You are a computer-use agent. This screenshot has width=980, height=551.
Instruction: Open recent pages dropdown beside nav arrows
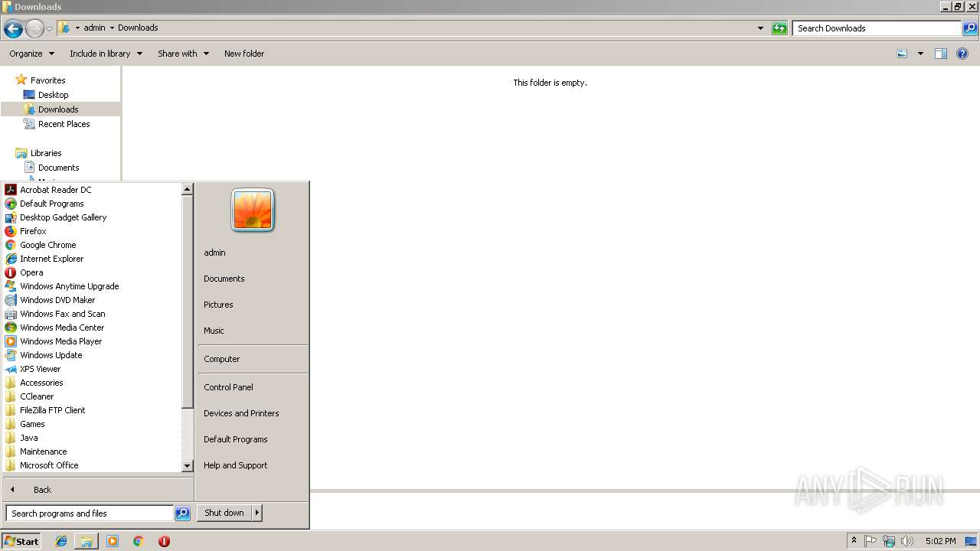[50, 29]
